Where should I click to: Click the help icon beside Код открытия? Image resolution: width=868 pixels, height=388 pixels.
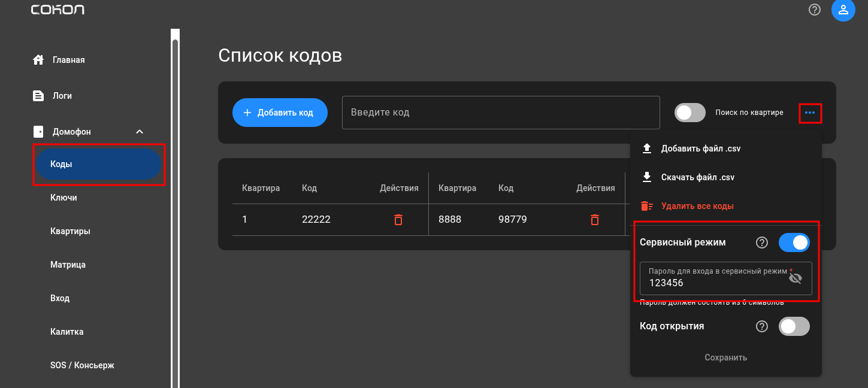[x=762, y=326]
